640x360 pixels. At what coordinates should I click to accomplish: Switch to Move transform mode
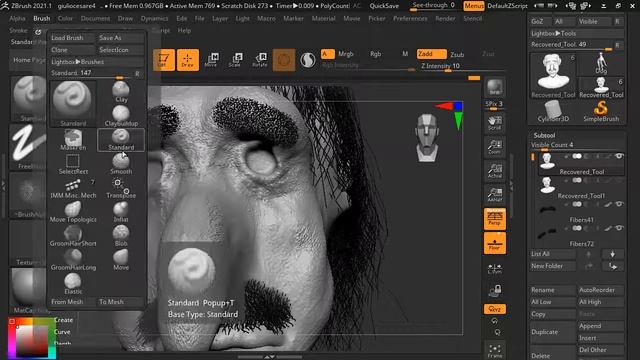[211, 60]
